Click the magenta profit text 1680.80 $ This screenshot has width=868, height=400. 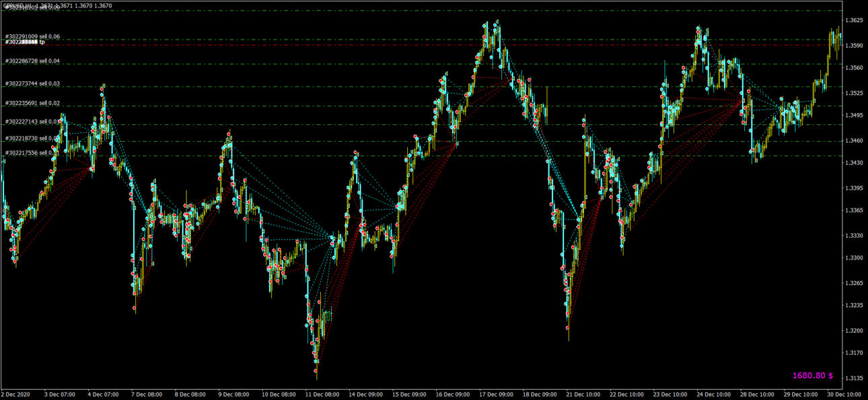[x=813, y=376]
